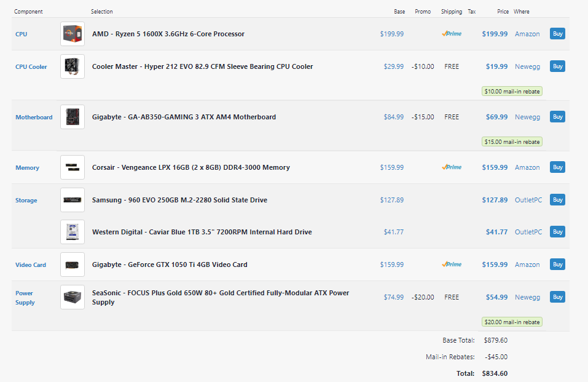588x382 pixels.
Task: Click the Gigabyte GeForce GTX 1050 Ti name
Action: pyautogui.click(x=170, y=265)
